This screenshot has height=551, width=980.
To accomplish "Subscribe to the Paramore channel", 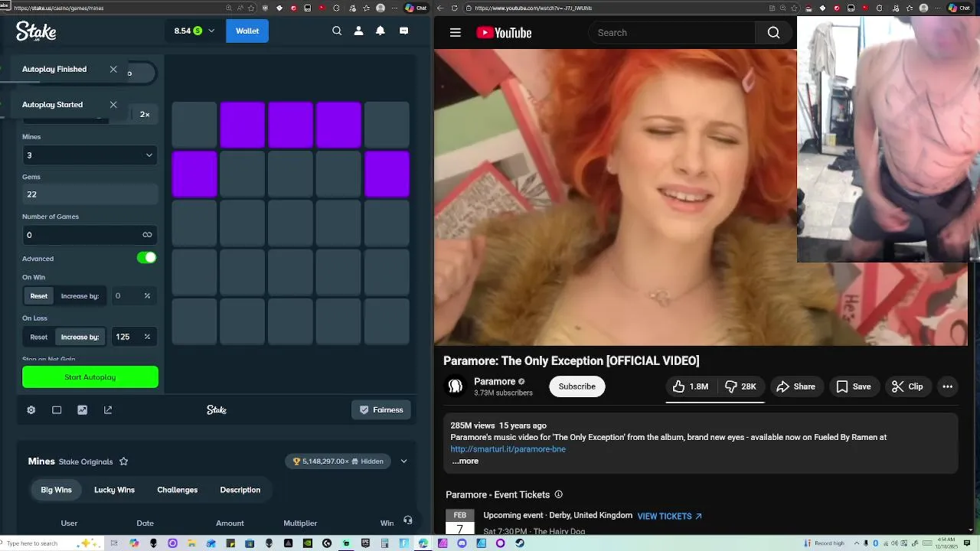I will point(577,386).
